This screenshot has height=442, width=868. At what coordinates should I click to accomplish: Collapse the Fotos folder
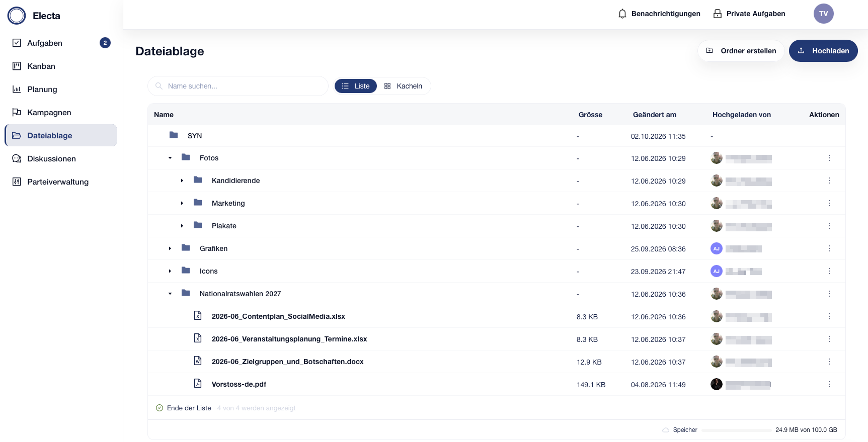click(x=170, y=158)
